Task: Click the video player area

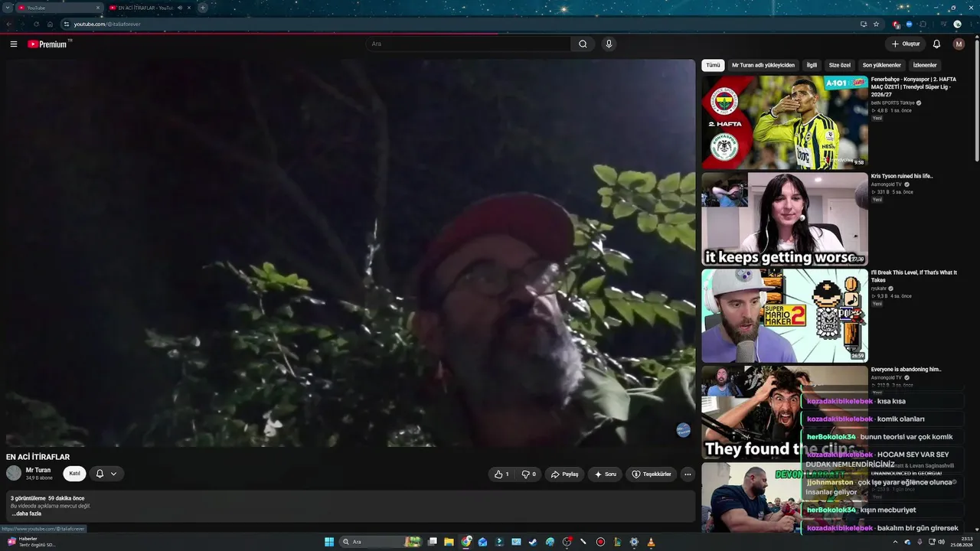Action: [351, 253]
